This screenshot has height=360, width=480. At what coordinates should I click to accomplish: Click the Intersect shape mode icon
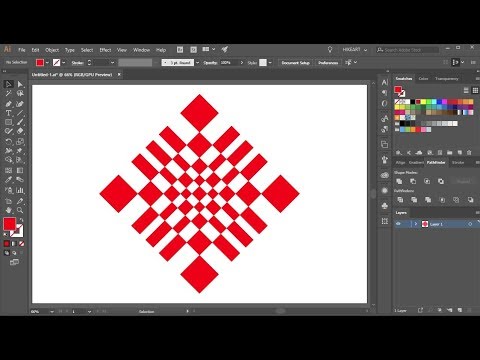coord(427,181)
